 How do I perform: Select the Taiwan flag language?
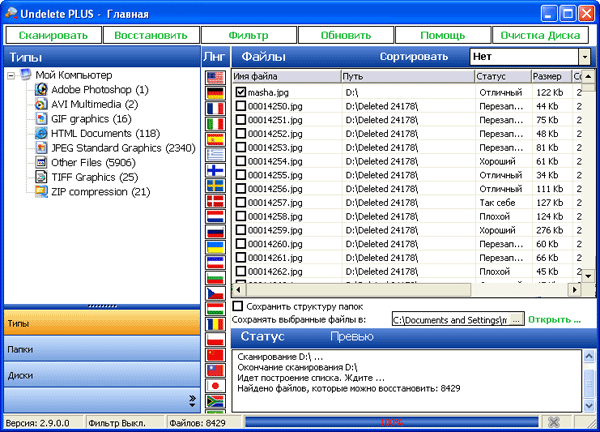215,370
